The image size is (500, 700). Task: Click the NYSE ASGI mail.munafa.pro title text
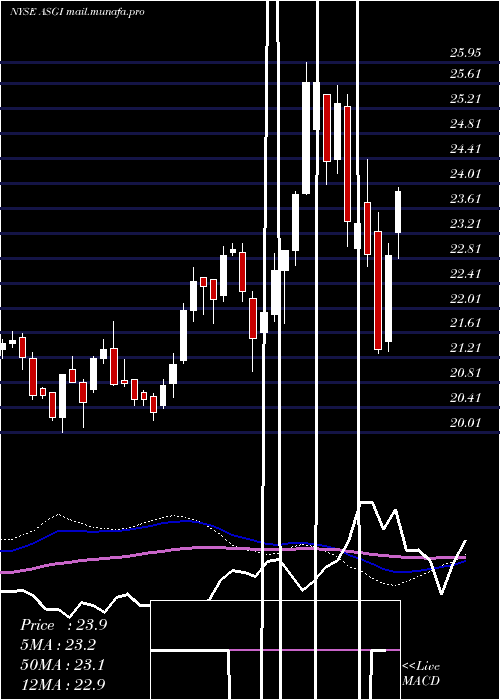pyautogui.click(x=77, y=12)
